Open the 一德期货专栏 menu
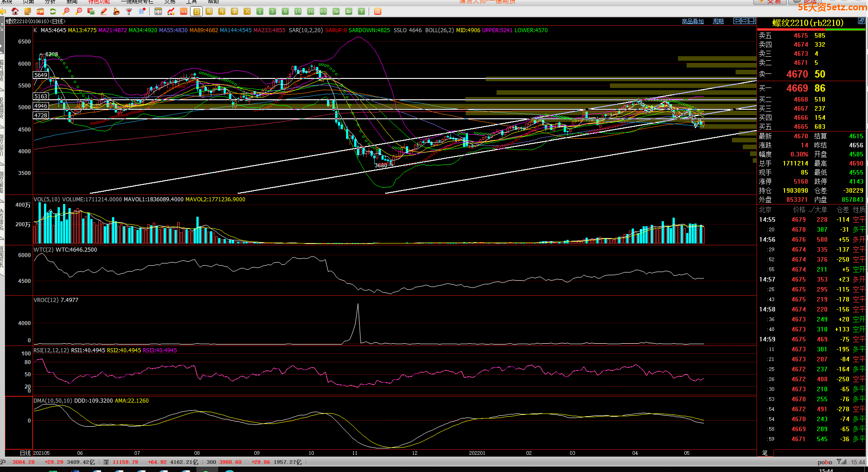868x472 pixels. tap(137, 2)
